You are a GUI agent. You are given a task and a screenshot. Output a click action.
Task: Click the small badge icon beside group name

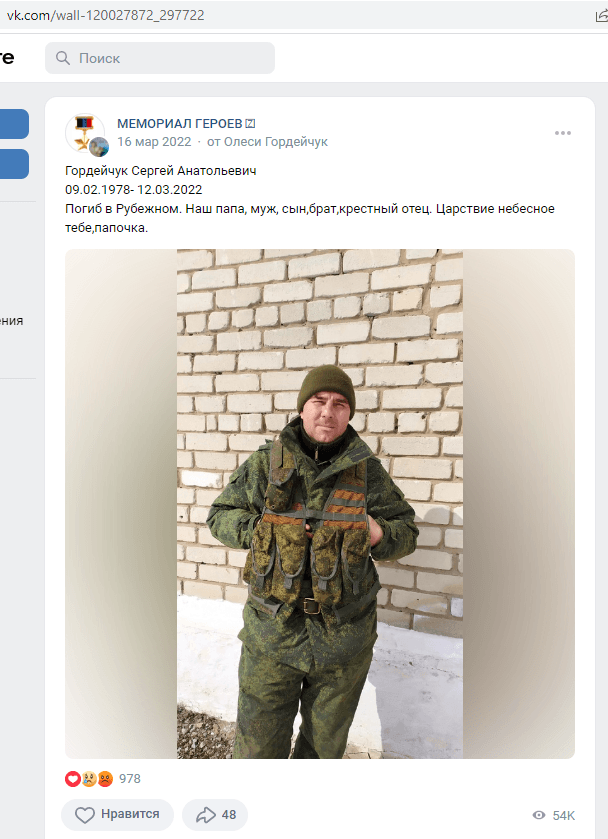(250, 124)
